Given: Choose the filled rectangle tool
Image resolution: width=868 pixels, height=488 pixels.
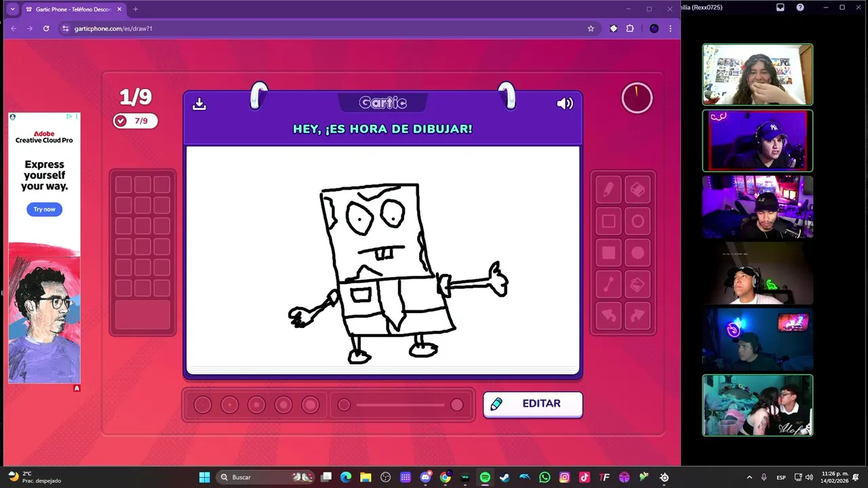Looking at the screenshot, I should [608, 253].
